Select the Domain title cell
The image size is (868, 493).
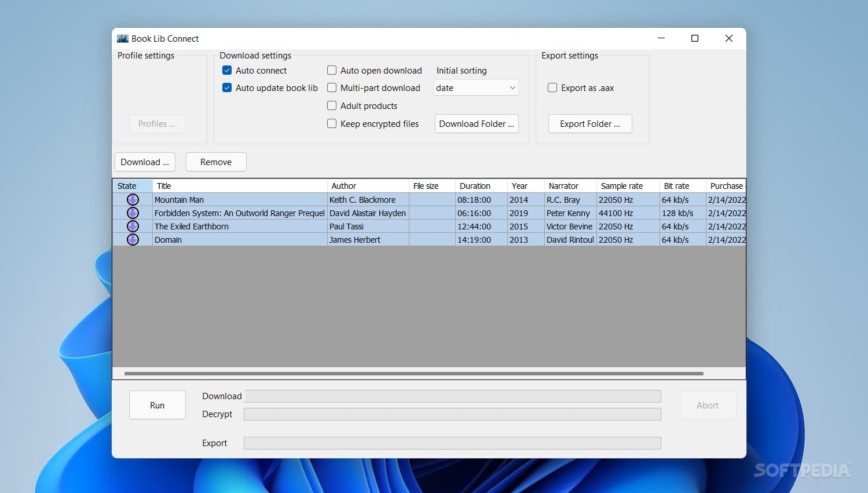pyautogui.click(x=240, y=240)
